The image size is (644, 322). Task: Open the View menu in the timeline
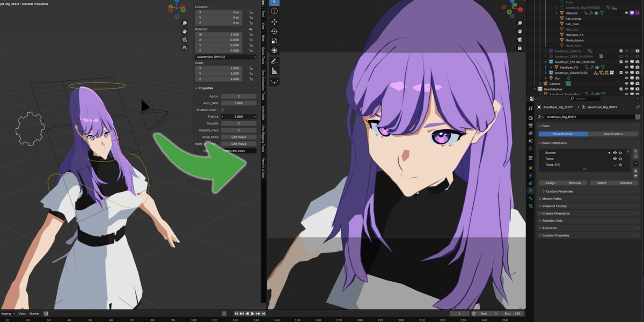[x=22, y=313]
